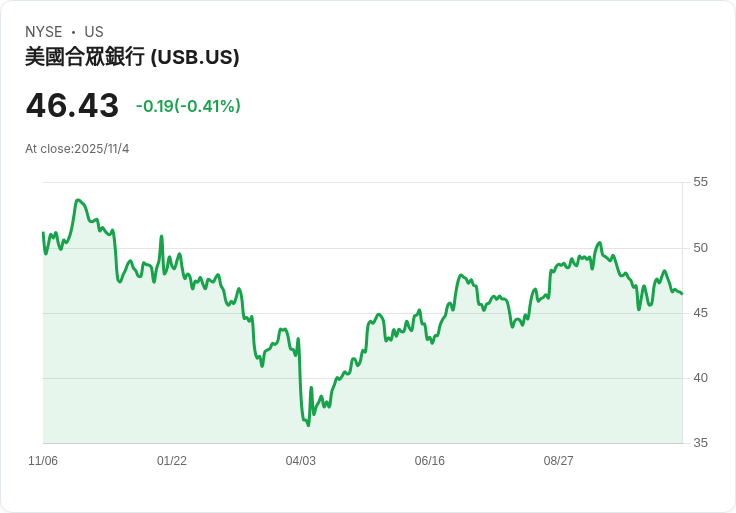The width and height of the screenshot is (736, 513).
Task: Select the 06/16 date on x-axis
Action: tap(430, 461)
